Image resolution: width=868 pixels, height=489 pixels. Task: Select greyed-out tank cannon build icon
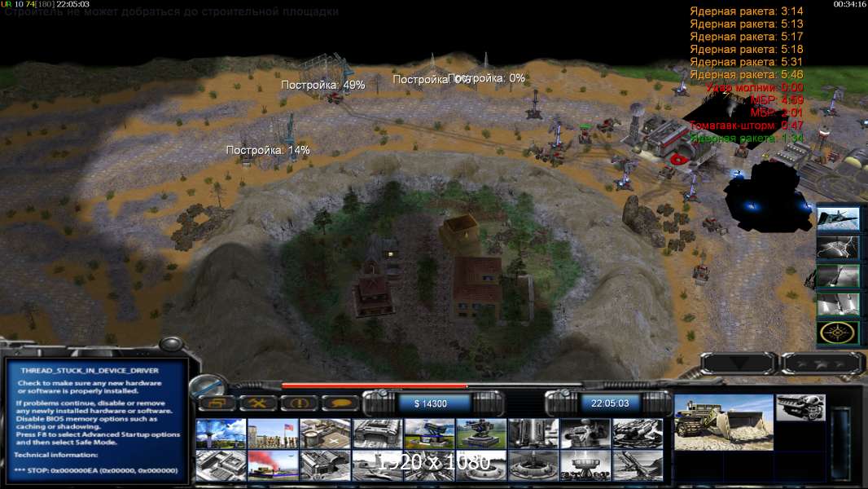[638, 433]
